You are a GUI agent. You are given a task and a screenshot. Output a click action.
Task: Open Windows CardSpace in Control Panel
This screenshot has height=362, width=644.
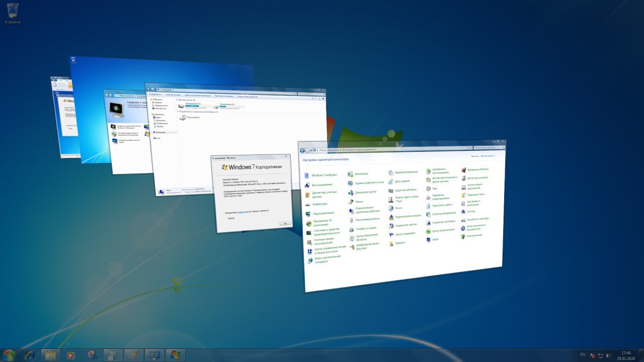click(320, 175)
